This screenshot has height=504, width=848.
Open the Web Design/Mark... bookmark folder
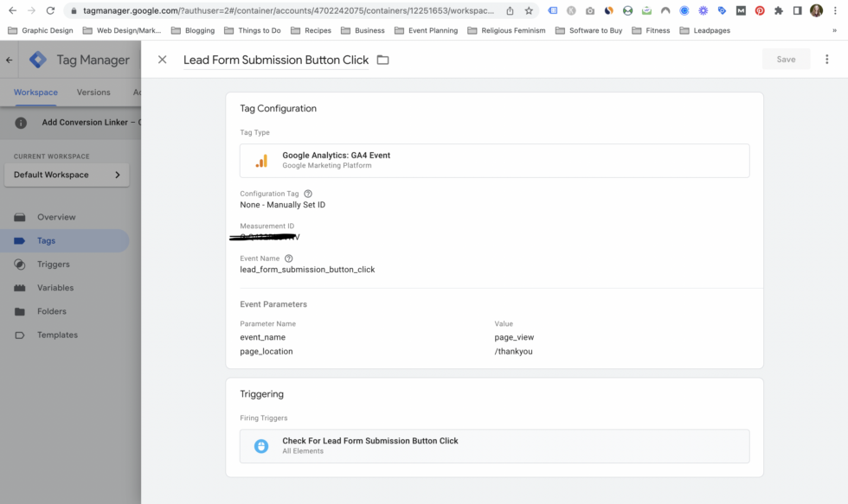tap(122, 30)
